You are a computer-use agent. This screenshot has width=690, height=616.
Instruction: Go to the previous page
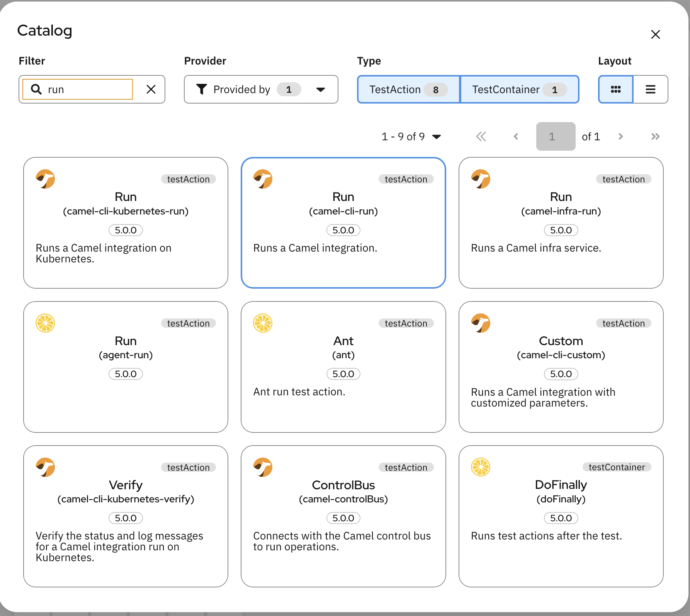[516, 136]
